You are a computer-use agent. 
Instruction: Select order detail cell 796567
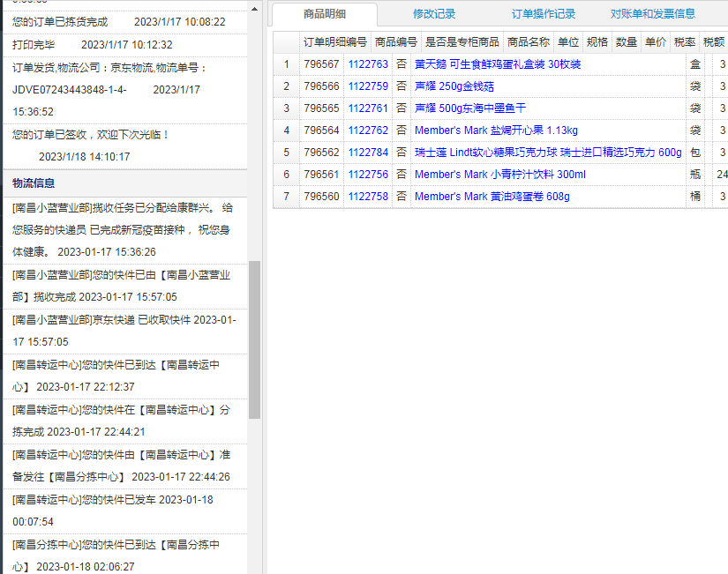321,64
